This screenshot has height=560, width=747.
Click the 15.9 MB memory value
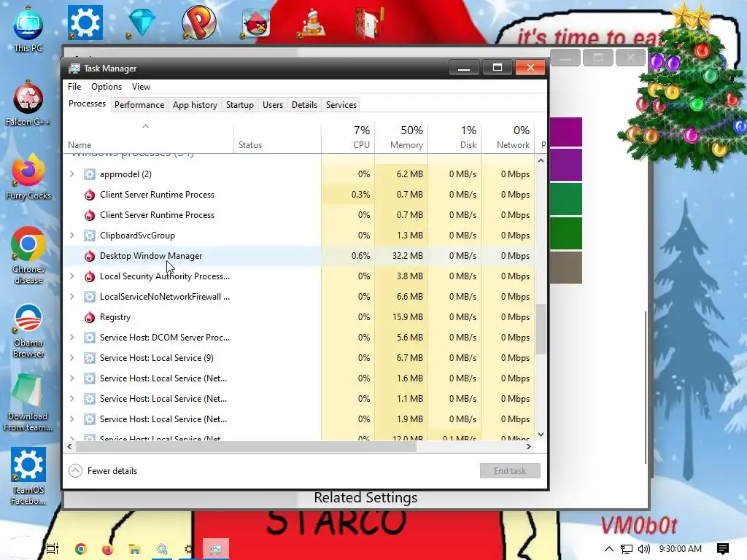tap(407, 317)
